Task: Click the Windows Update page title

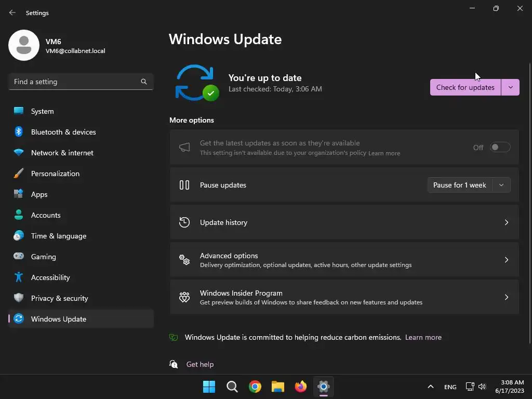Action: coord(225,39)
